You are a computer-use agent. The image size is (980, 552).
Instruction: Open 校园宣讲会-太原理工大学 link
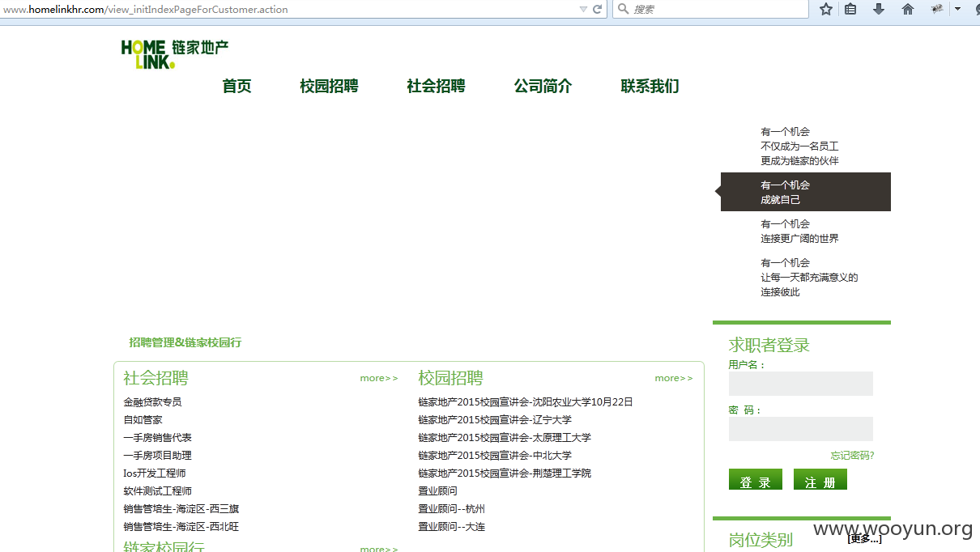(505, 438)
